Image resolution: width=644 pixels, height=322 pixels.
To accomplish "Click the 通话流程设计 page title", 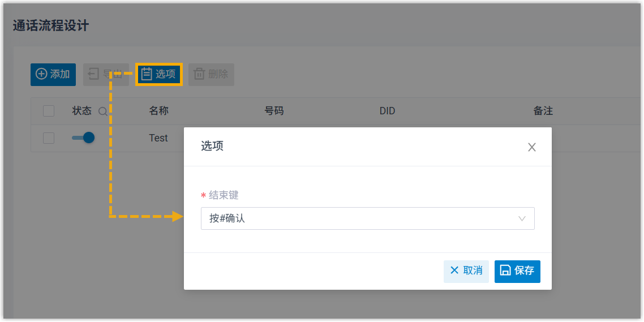I will tap(51, 25).
